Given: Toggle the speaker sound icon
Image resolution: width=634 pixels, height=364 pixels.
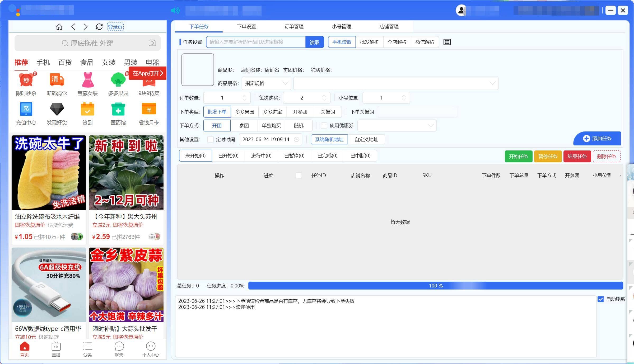Looking at the screenshot, I should click(175, 11).
